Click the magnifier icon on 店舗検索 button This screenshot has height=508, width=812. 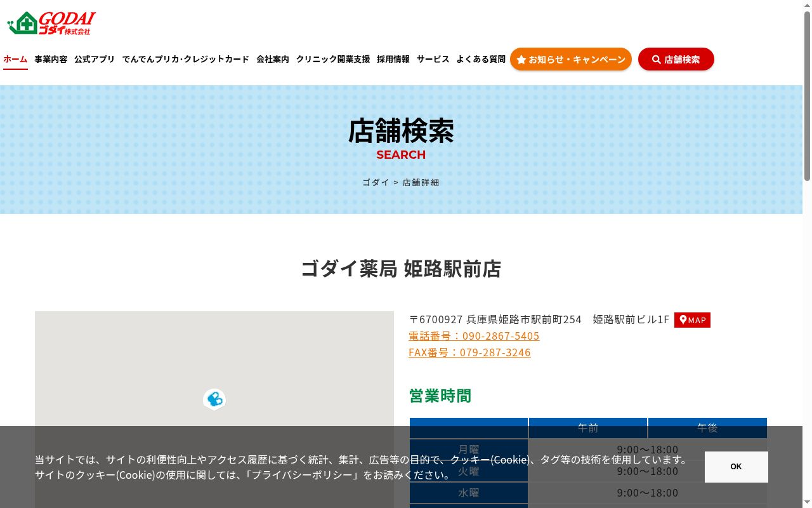657,60
